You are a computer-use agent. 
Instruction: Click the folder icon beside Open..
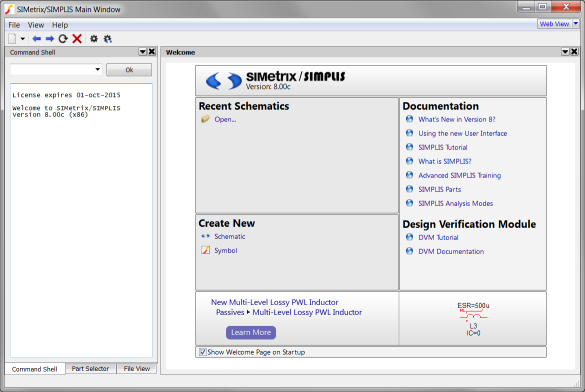(x=205, y=119)
